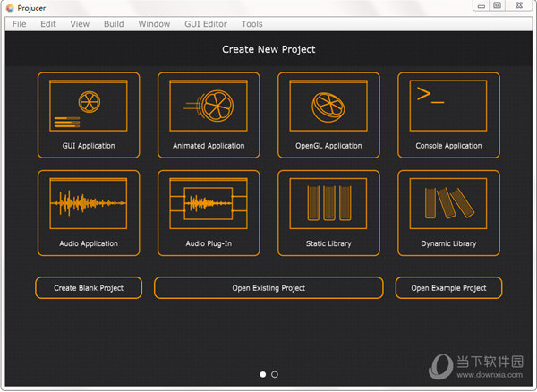This screenshot has width=537, height=392.
Task: Choose the Dynamic Library leaning books icon
Action: 448,203
